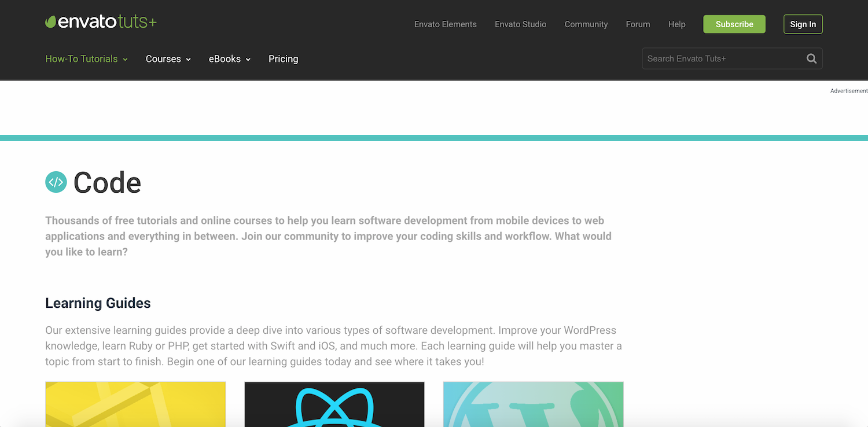Expand the eBooks dropdown arrow
The image size is (868, 427).
point(248,60)
